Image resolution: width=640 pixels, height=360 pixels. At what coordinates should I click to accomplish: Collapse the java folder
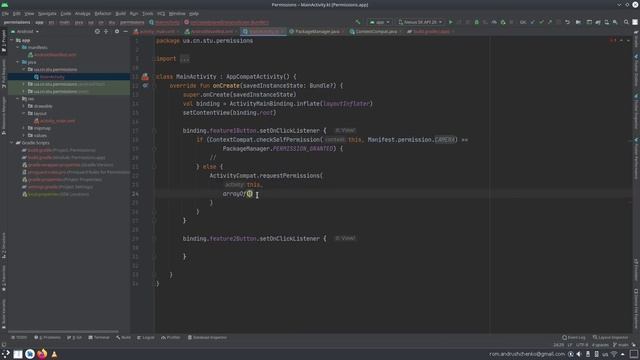click(x=18, y=62)
